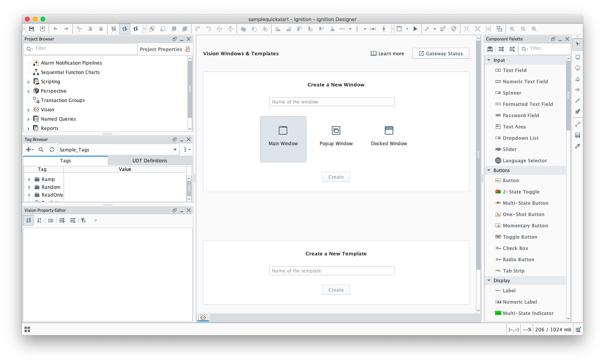Focus the 'Name of the template' field
The image size is (605, 364).
point(332,271)
